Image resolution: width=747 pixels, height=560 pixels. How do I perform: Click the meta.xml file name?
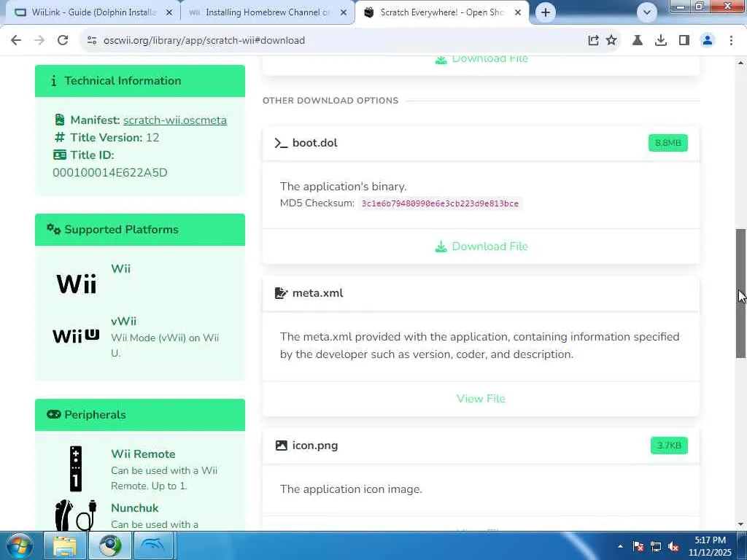(317, 293)
